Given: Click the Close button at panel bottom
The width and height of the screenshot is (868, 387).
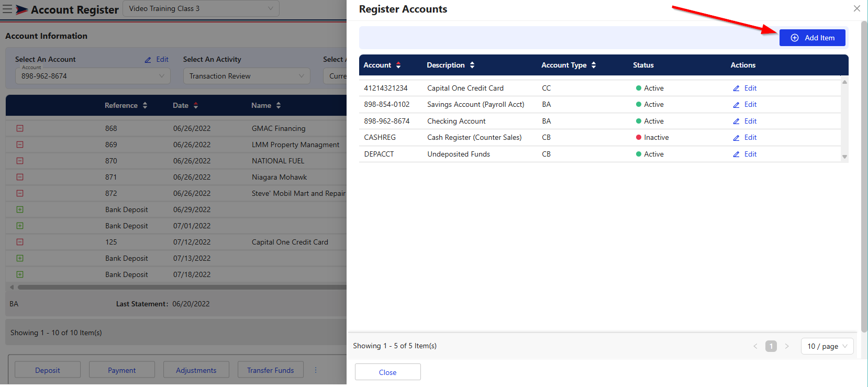Looking at the screenshot, I should (x=388, y=372).
